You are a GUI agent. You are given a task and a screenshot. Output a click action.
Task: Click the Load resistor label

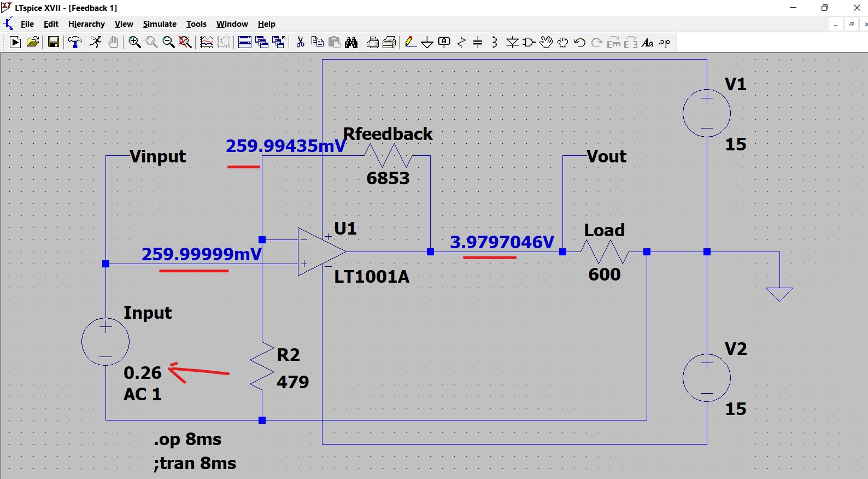click(x=605, y=230)
